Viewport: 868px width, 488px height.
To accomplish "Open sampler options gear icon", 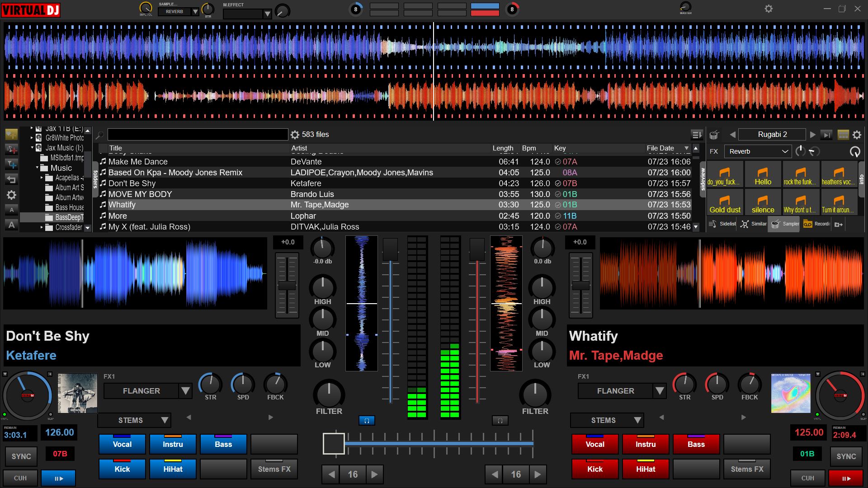I will point(857,135).
